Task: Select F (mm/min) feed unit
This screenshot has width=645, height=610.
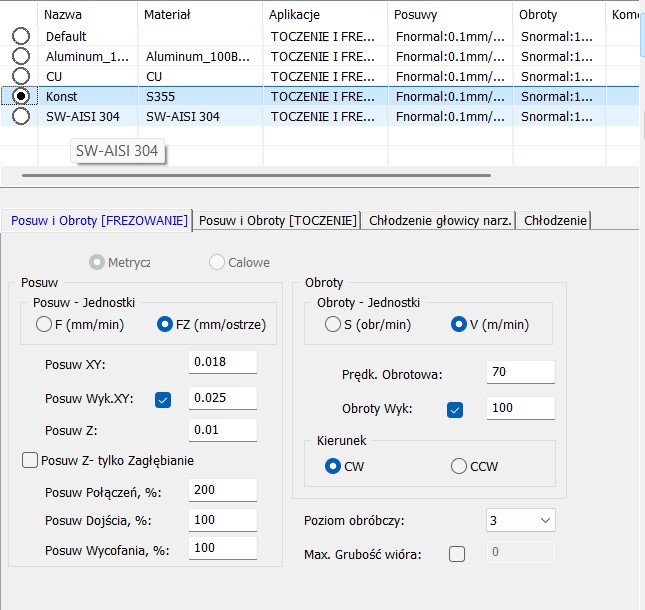Action: [44, 324]
